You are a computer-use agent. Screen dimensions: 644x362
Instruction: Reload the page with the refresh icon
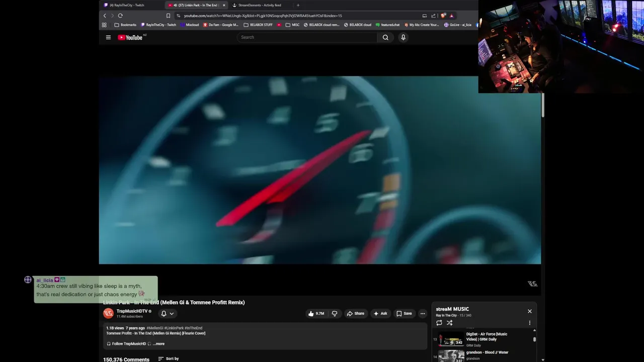(x=120, y=16)
